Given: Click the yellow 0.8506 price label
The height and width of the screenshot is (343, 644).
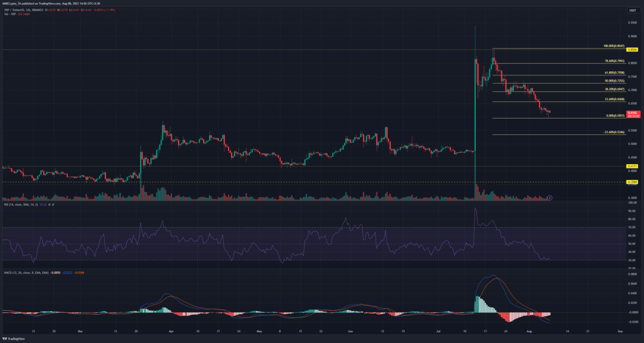Looking at the screenshot, I should point(632,50).
